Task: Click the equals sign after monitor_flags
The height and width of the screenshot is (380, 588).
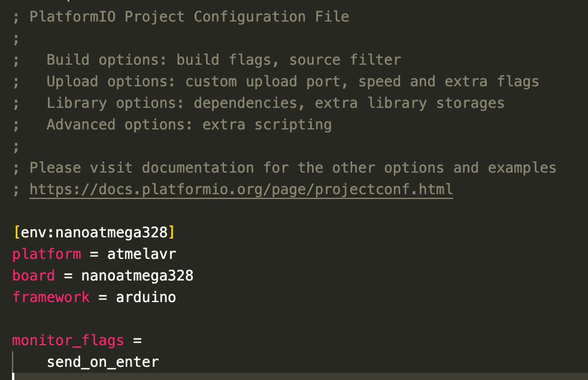Action: [137, 341]
